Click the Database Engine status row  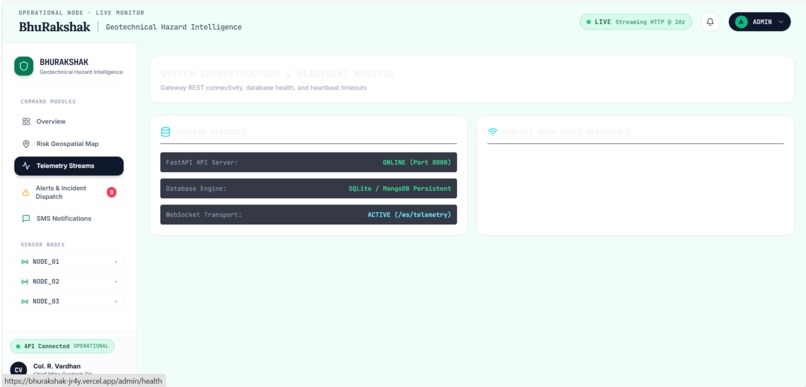308,189
